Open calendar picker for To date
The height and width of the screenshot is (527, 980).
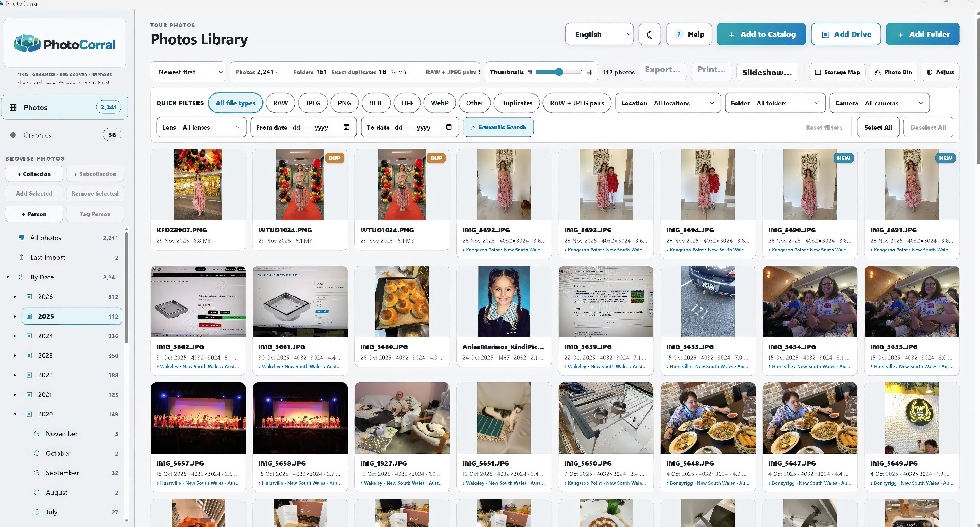pos(449,127)
